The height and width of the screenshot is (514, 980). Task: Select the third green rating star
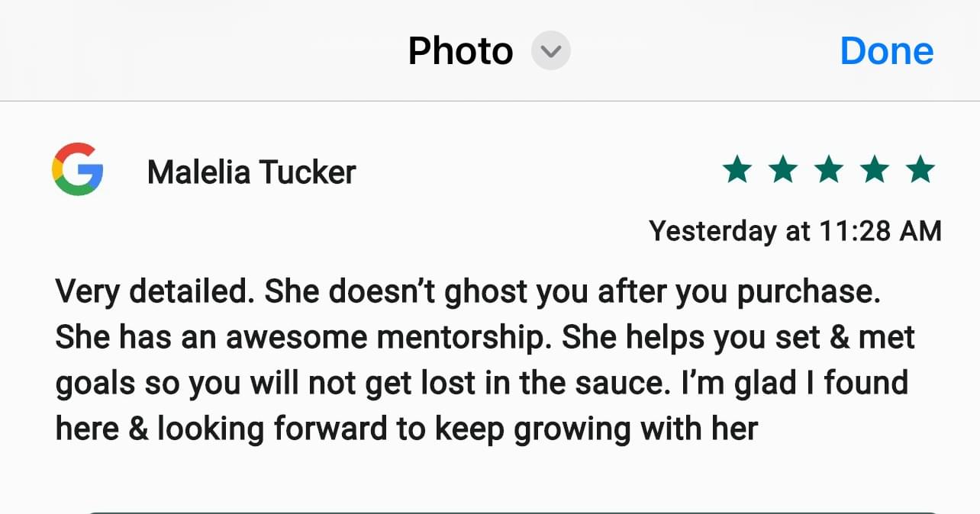[x=829, y=169]
